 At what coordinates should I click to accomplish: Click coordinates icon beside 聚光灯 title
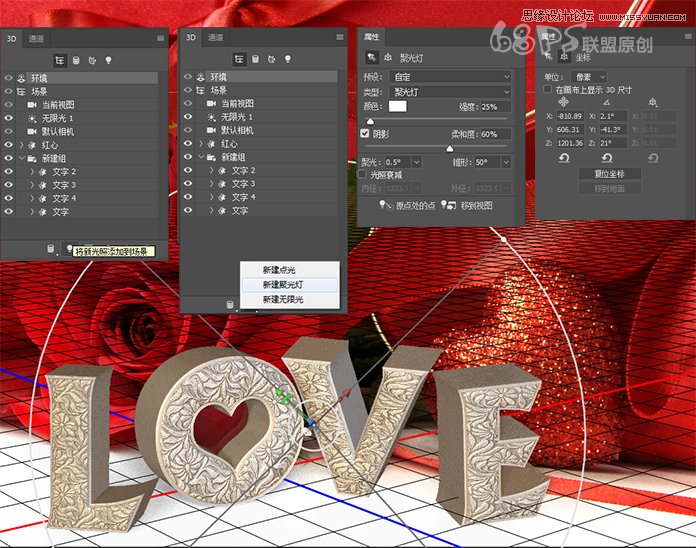388,57
